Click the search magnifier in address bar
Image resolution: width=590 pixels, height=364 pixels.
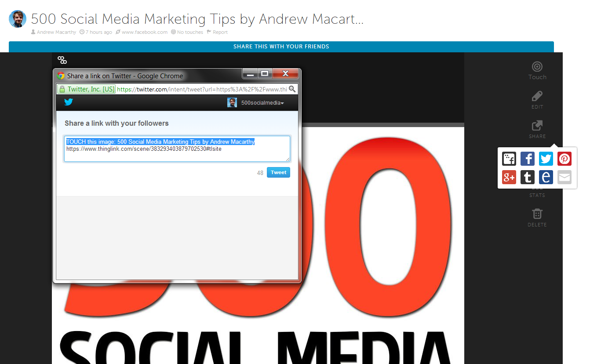pyautogui.click(x=292, y=89)
